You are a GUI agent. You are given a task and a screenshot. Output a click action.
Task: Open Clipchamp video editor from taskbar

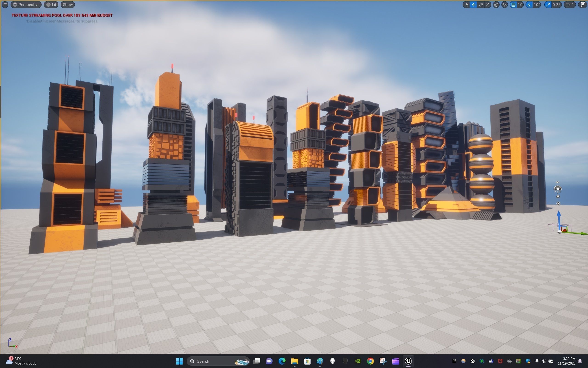[x=396, y=361]
